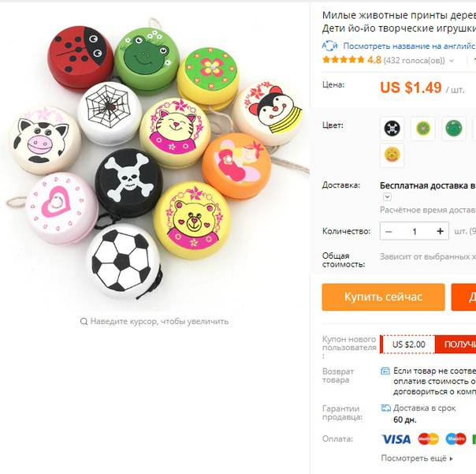Image resolution: width=476 pixels, height=474 pixels.
Task: Click the on-time delivery guarantee icon
Action: pos(386,408)
